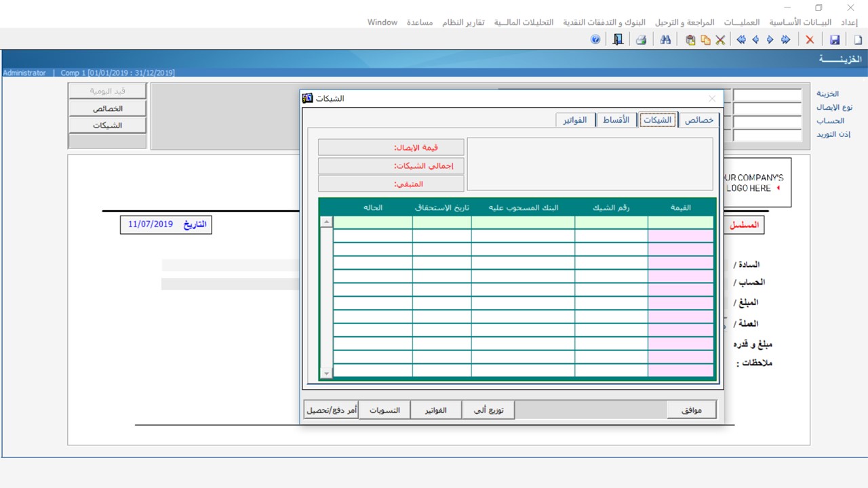Click the exit door toolbar icon

point(617,40)
